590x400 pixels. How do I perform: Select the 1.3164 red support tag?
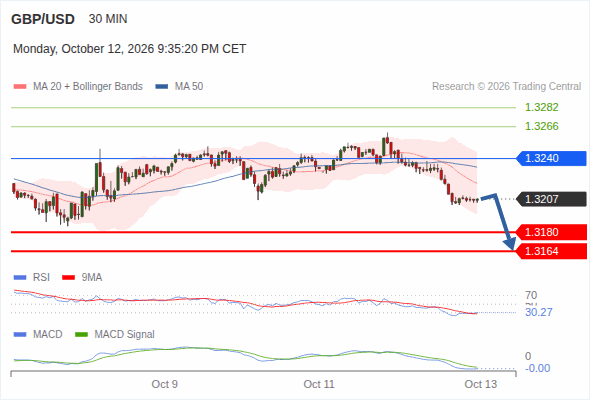pyautogui.click(x=551, y=251)
